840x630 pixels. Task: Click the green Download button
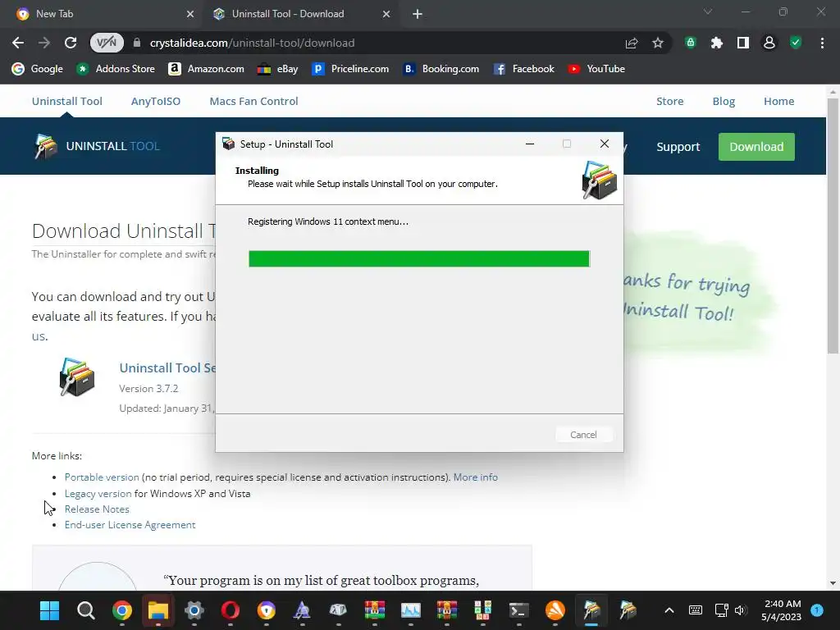click(756, 147)
